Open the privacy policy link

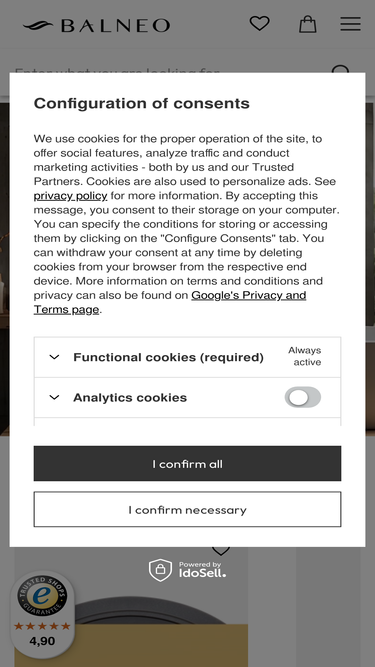pos(70,196)
